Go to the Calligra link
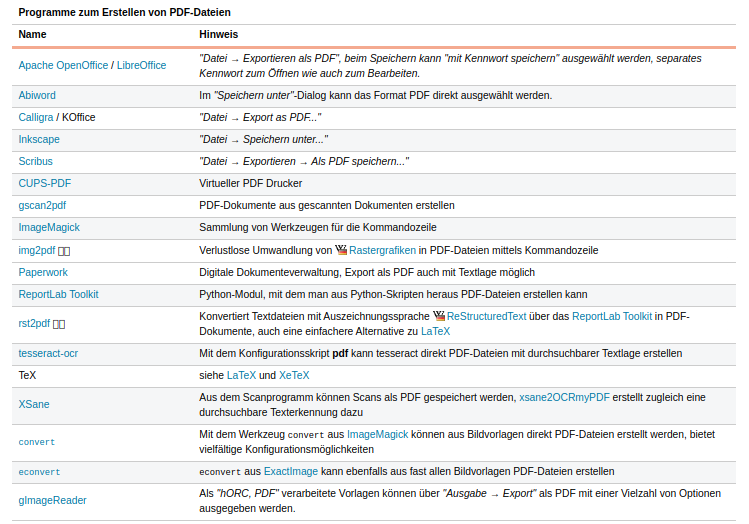Screen dimensions: 749x524 [x=36, y=117]
